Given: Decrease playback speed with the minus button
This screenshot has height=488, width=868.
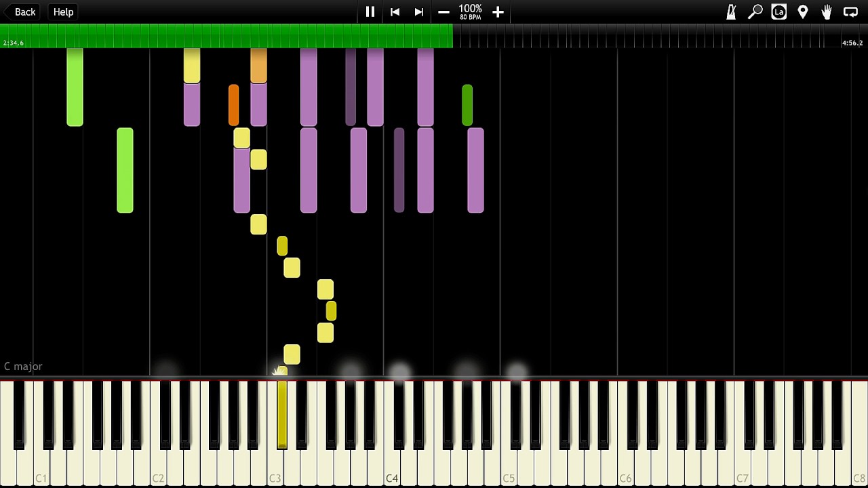Looking at the screenshot, I should 443,12.
